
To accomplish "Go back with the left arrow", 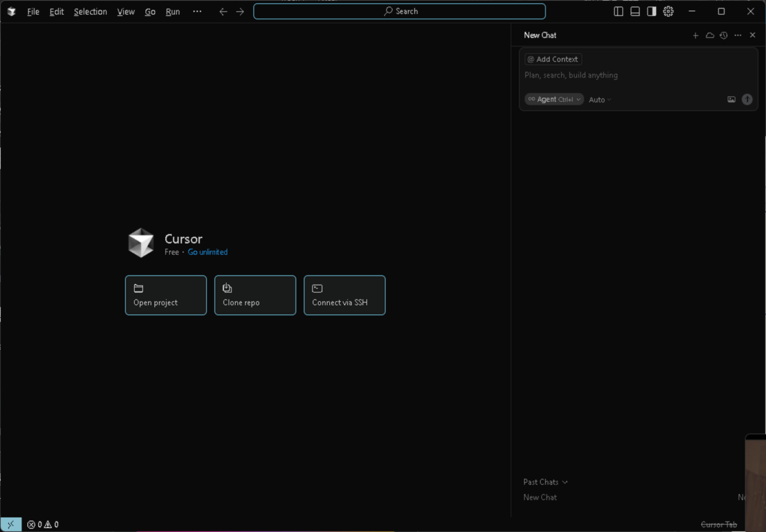I will click(x=223, y=11).
